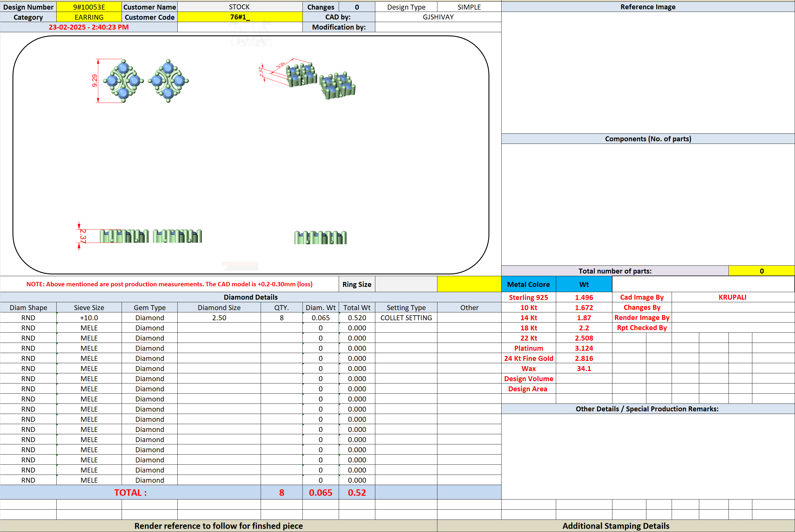
Task: Select the 24 Kt Fine Gold weight 2.816
Action: 584,358
